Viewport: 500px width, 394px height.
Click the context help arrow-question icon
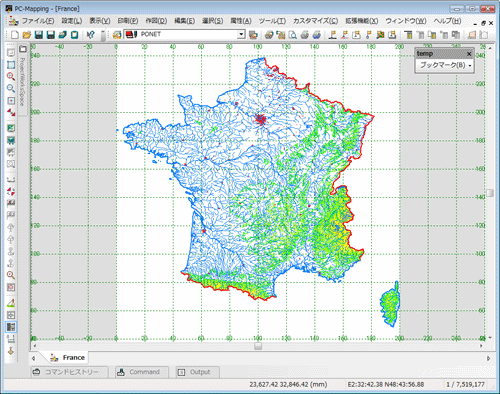pos(90,34)
